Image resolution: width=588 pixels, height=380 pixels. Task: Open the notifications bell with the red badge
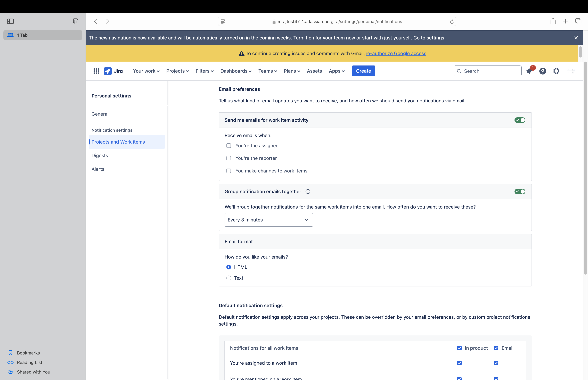[529, 71]
